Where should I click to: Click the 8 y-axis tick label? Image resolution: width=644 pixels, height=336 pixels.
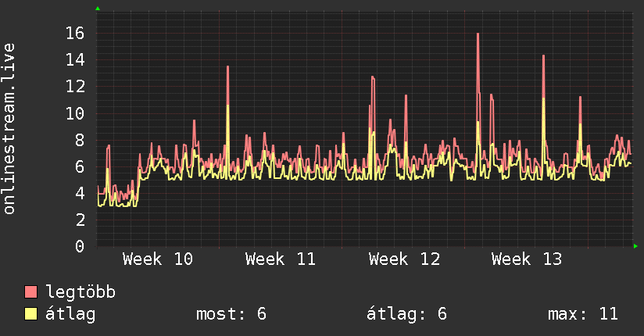[80, 140]
